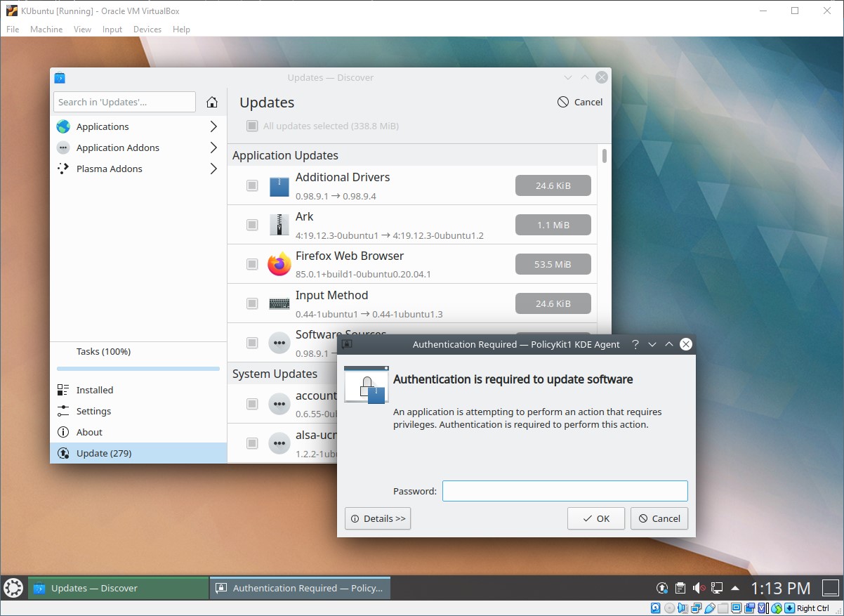Expand the Applications category chevron
Image resolution: width=844 pixels, height=616 pixels.
213,126
